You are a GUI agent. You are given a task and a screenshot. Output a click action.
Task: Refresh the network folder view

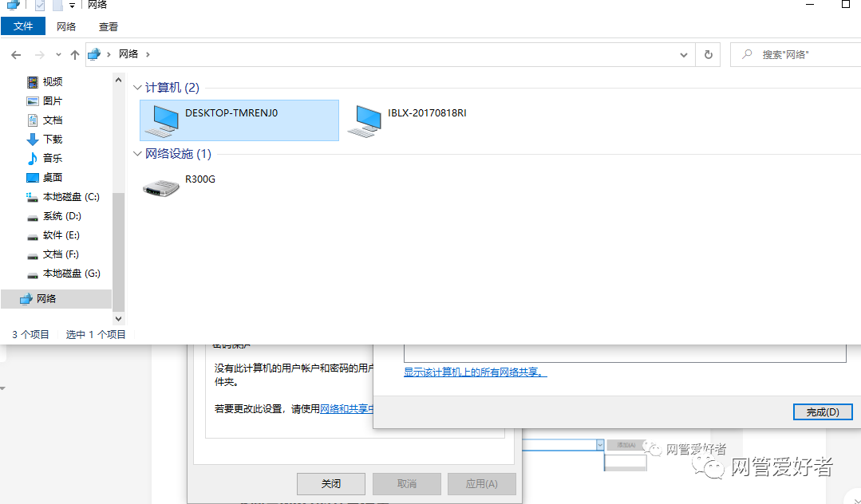708,55
